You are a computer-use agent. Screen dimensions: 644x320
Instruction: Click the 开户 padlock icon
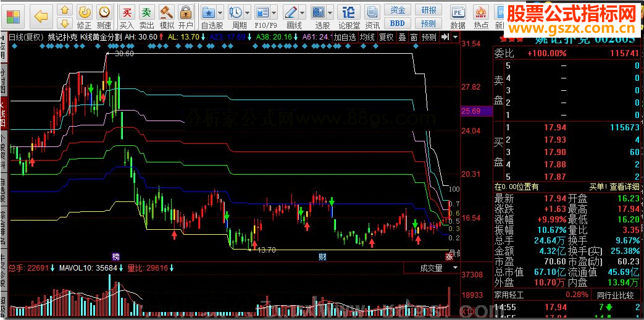coord(186,12)
